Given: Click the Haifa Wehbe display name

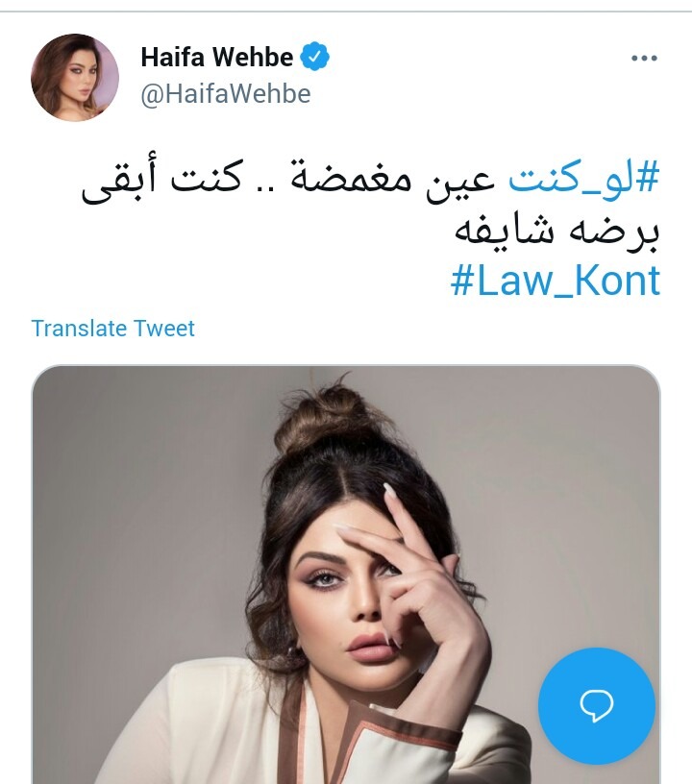Looking at the screenshot, I should [217, 57].
